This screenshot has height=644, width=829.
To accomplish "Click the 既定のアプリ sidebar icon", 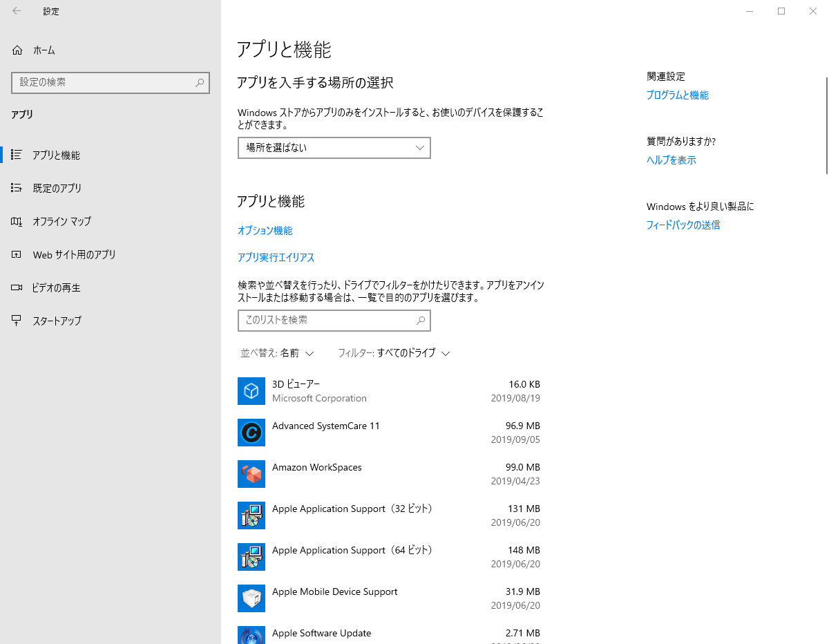I will (x=17, y=188).
